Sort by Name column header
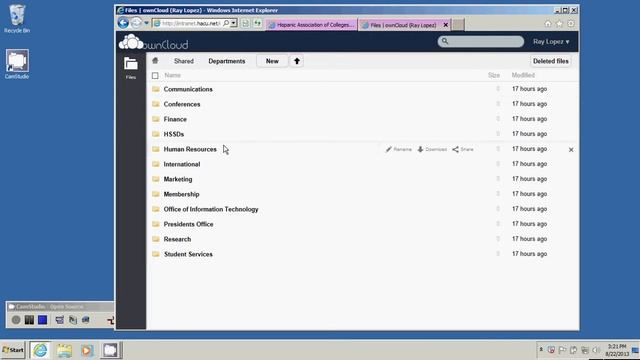640x360 pixels. tap(173, 76)
